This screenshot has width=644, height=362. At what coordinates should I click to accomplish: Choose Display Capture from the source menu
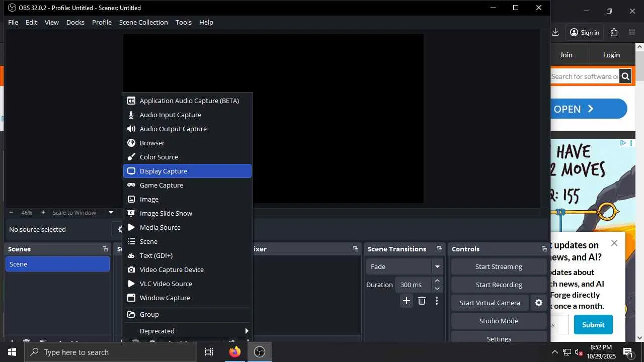[187, 171]
